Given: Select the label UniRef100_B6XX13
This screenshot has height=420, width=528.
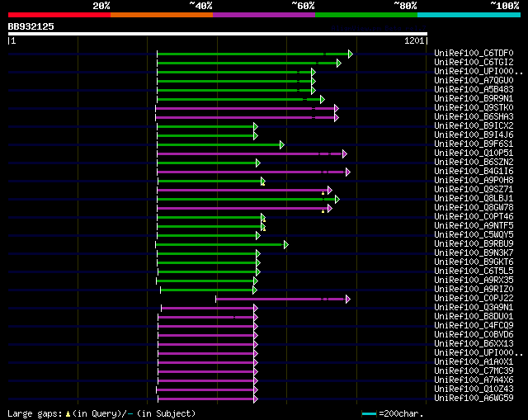Looking at the screenshot, I should pyautogui.click(x=474, y=344).
